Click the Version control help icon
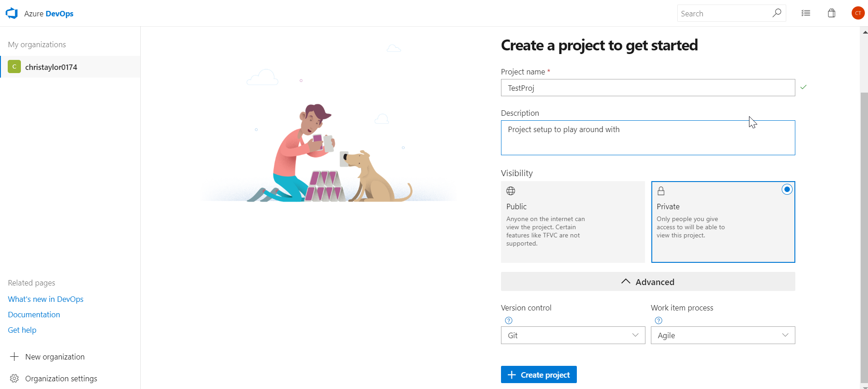The image size is (868, 389). (x=509, y=320)
